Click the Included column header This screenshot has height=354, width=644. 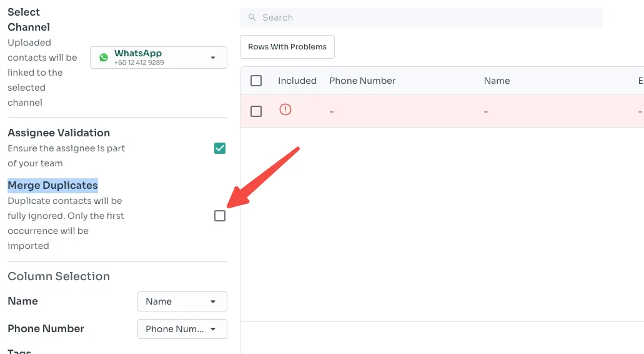pyautogui.click(x=297, y=81)
